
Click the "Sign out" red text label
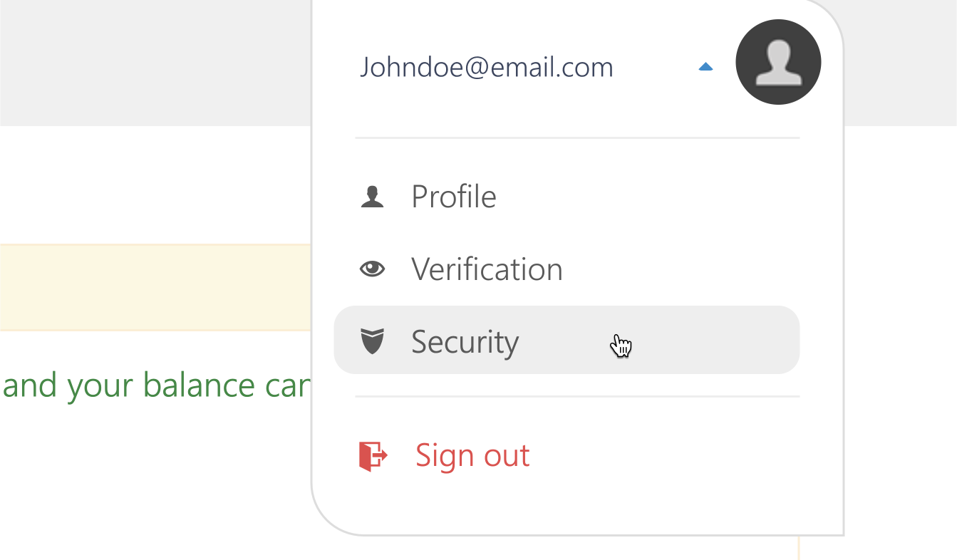tap(472, 456)
